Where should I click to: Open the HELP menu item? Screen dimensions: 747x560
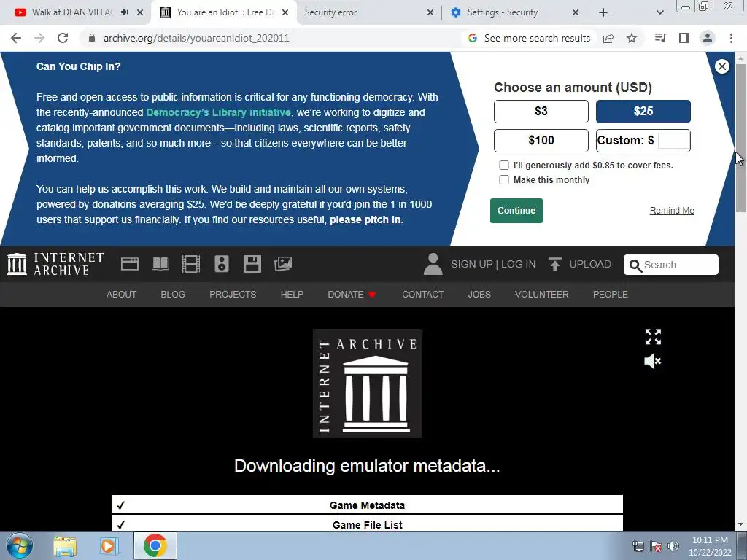[292, 295]
